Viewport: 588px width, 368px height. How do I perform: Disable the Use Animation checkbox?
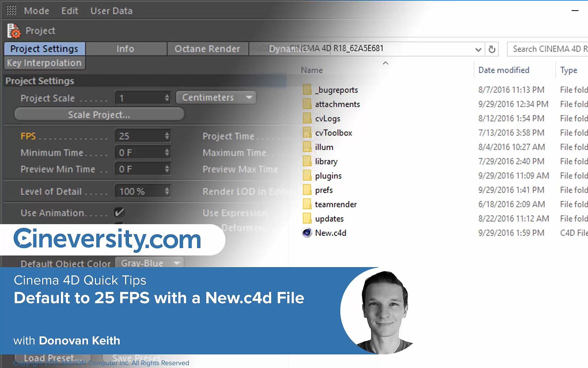119,212
